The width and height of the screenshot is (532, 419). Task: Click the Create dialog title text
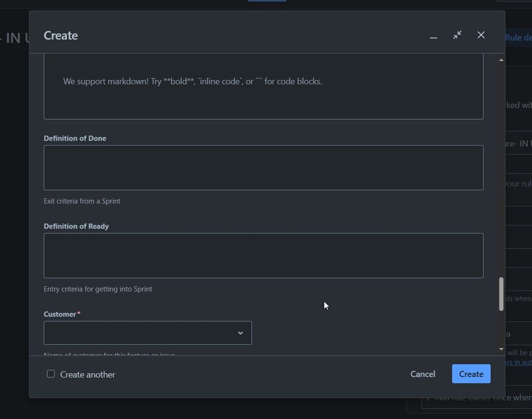(x=61, y=36)
